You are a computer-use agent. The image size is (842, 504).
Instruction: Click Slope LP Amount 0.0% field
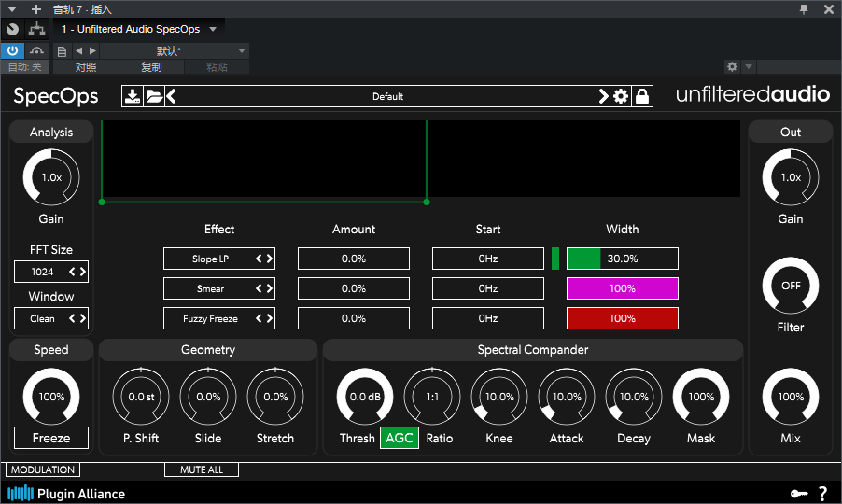(x=354, y=259)
